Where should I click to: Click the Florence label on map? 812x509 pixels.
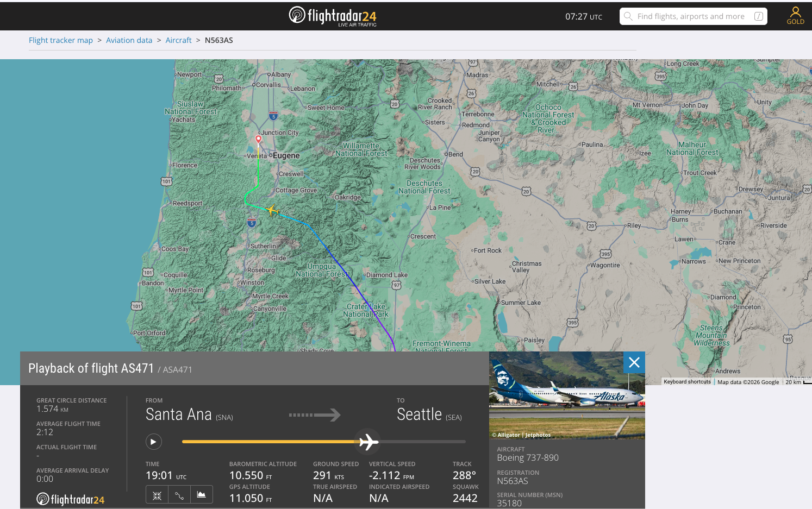coord(185,165)
